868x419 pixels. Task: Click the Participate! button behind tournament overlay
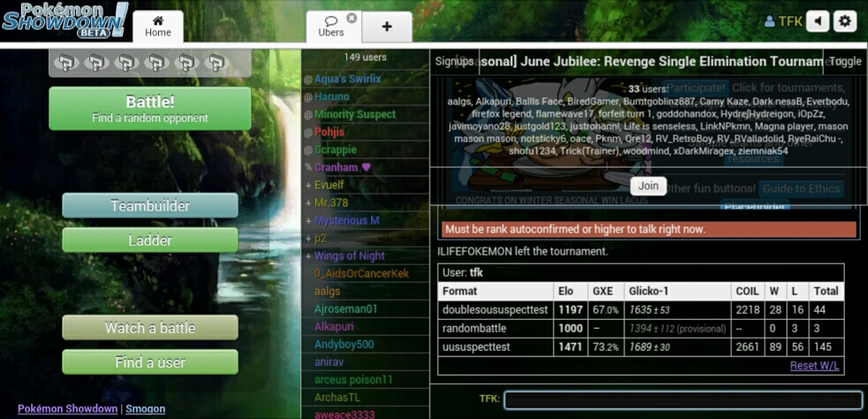pos(696,88)
